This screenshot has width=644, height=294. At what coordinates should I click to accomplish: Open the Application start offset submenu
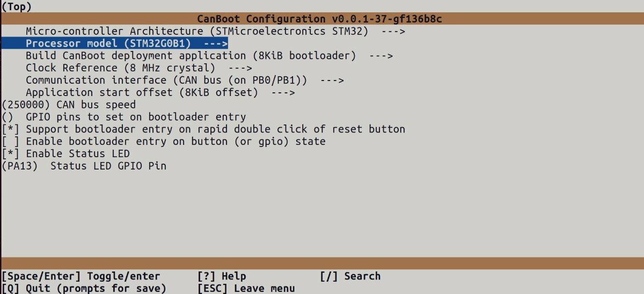(160, 93)
